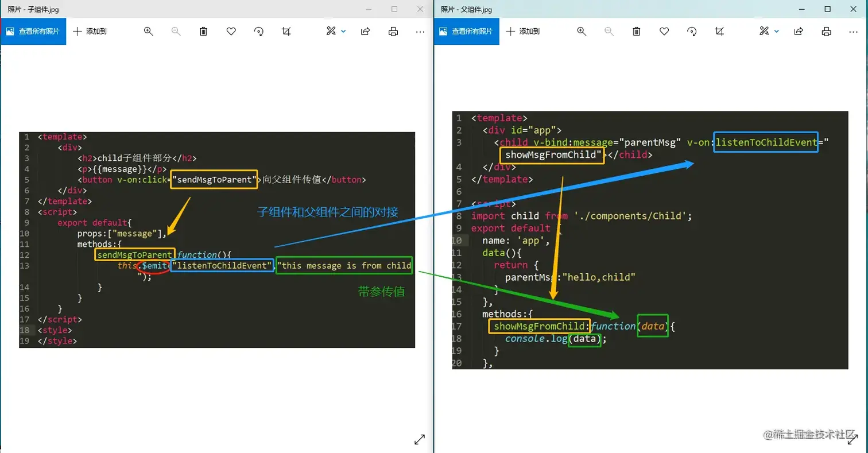The width and height of the screenshot is (868, 453).
Task: Click the 父组件.jpg code image
Action: pyautogui.click(x=650, y=240)
